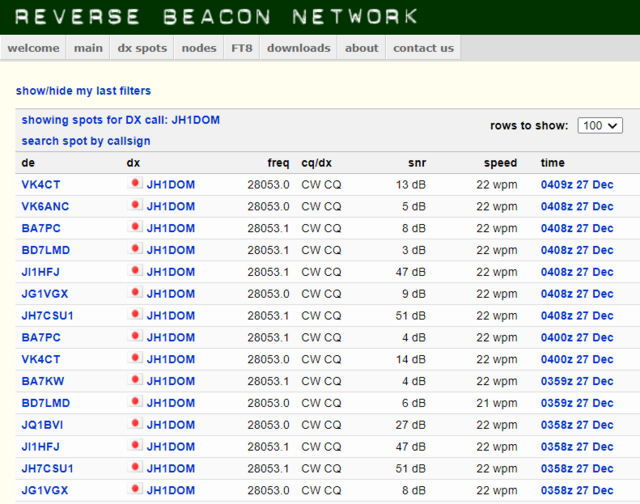
Task: Click Reverse Beacon Network header title
Action: coord(216,17)
